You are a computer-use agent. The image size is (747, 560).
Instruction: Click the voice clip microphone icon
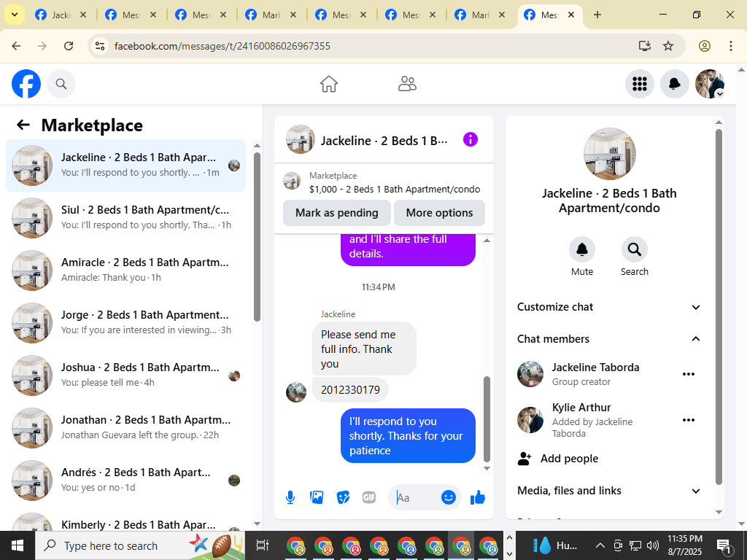(x=290, y=497)
